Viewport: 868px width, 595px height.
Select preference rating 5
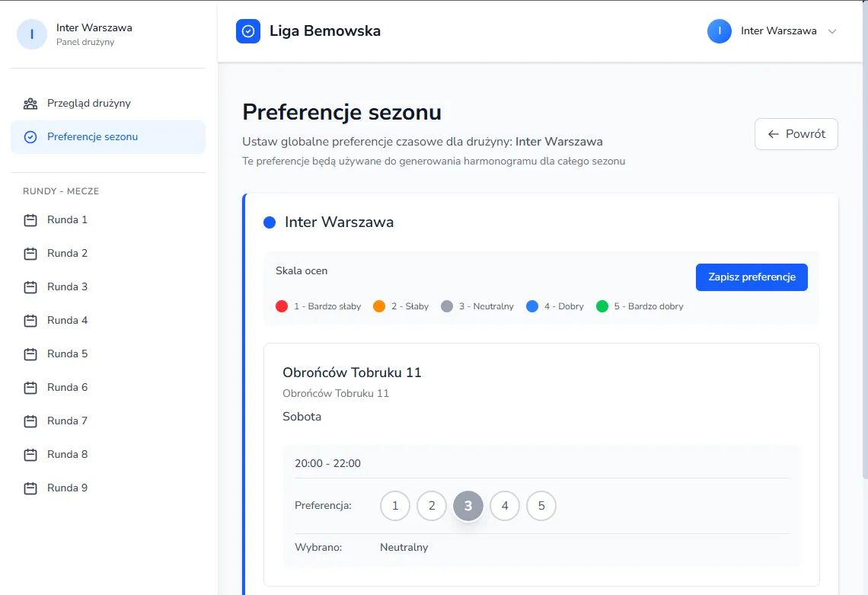click(541, 506)
